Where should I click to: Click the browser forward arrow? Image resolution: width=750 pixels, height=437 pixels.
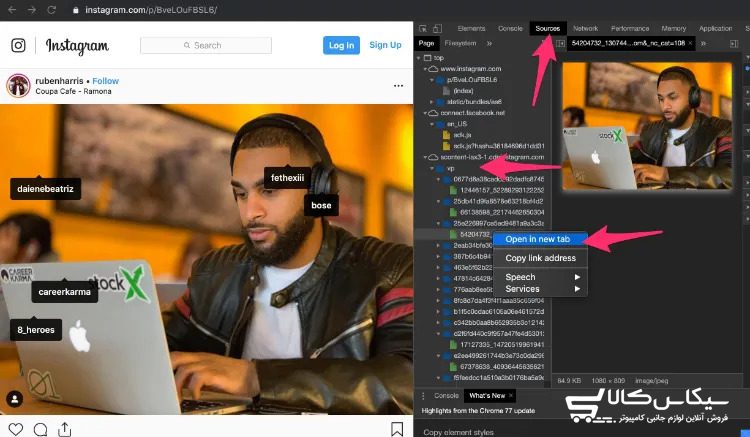click(32, 10)
